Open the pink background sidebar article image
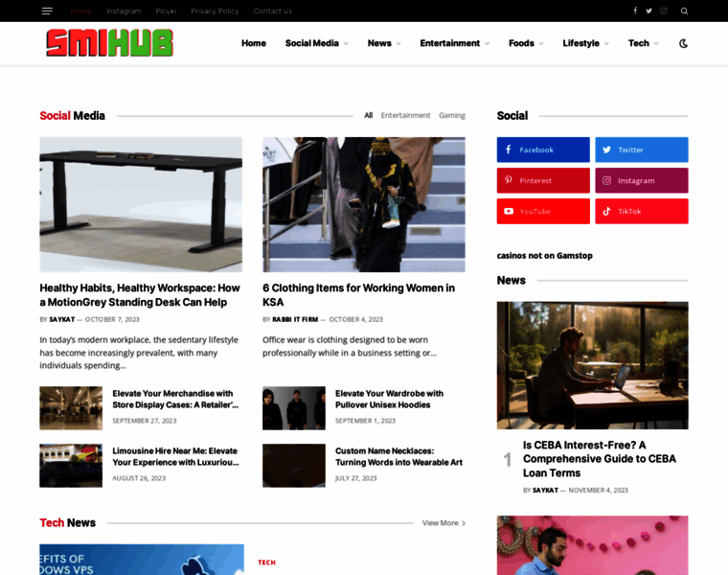 tap(592, 545)
